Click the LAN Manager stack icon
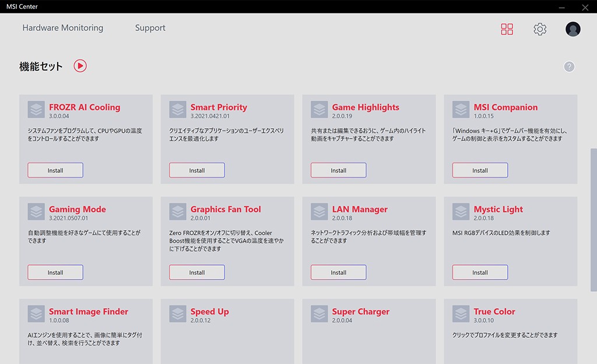597x364 pixels. click(x=319, y=211)
